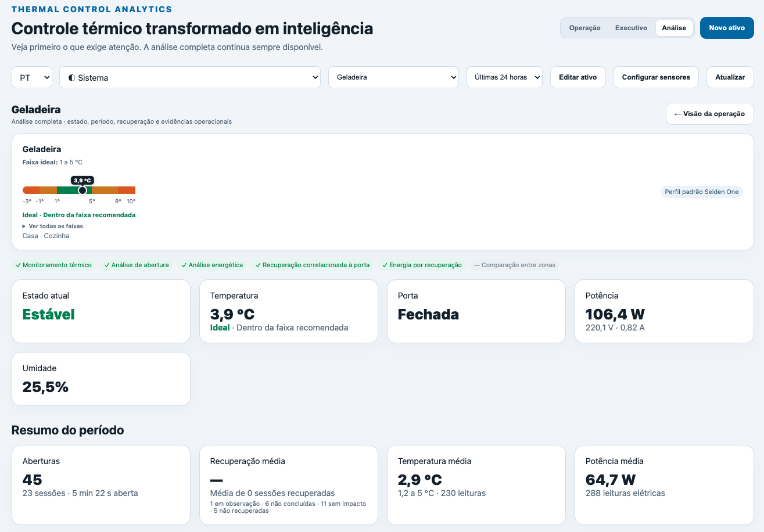This screenshot has height=532, width=764.
Task: Click the Monitoramento térmico chip
Action: click(x=54, y=265)
